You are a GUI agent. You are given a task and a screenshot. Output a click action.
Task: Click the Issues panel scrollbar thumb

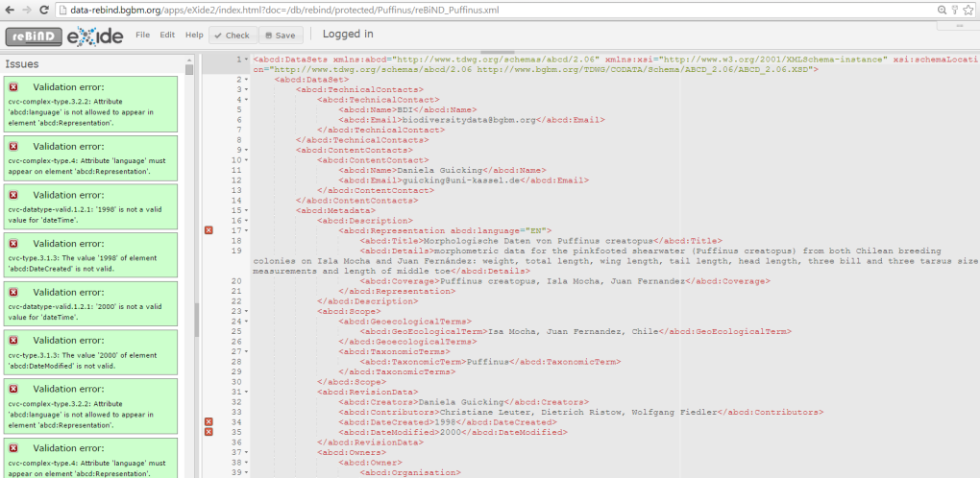click(189, 69)
